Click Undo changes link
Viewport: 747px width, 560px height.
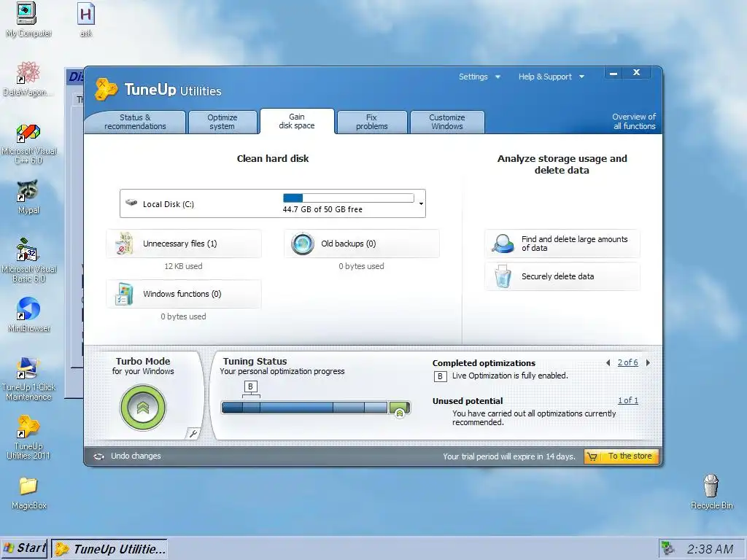pos(136,456)
